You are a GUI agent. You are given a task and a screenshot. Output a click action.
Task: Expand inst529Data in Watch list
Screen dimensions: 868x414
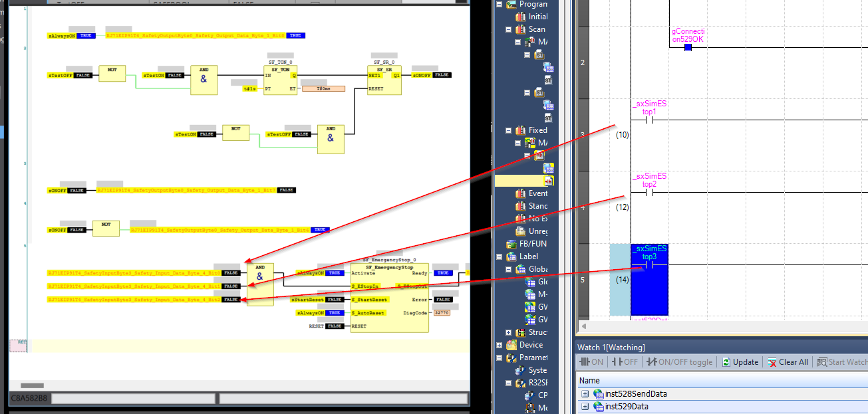coord(585,407)
